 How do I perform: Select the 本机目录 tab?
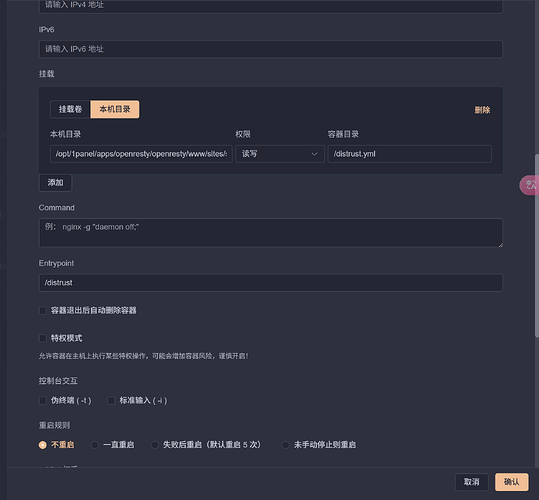coord(115,109)
